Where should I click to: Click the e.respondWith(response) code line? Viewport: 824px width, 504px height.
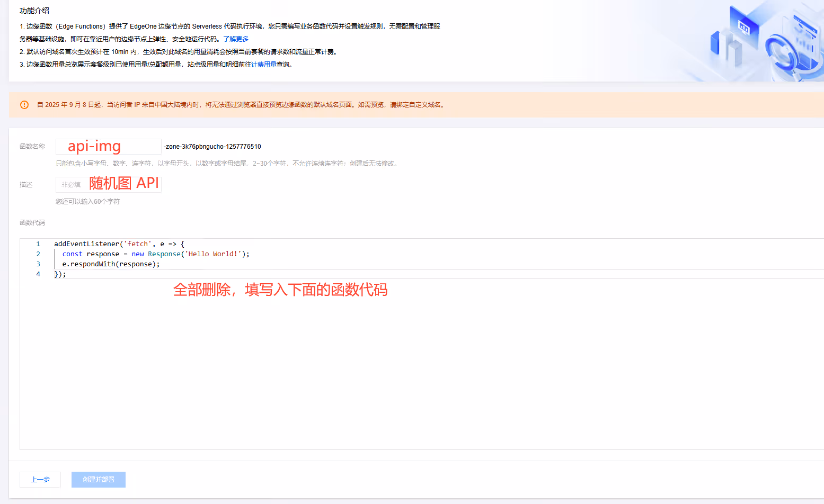coord(111,264)
